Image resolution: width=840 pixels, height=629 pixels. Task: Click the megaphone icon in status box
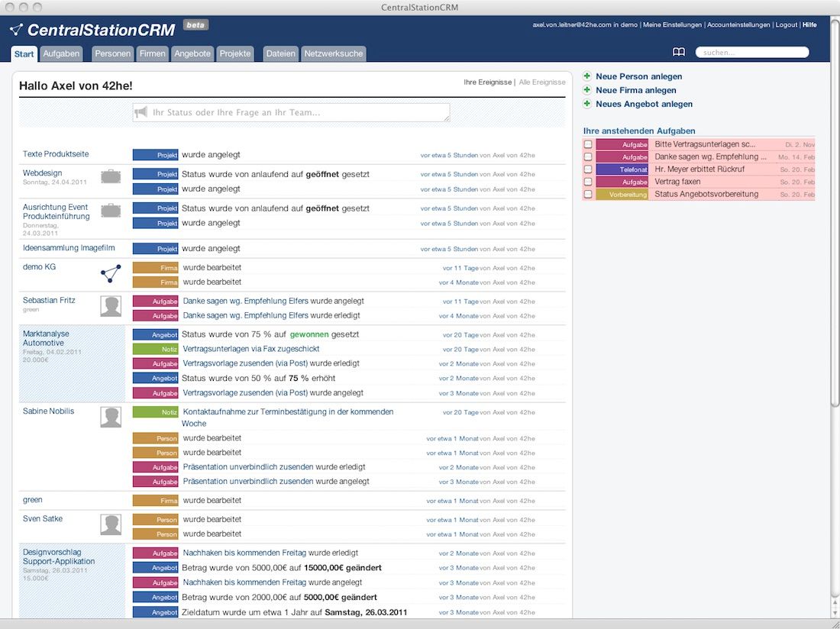(141, 112)
